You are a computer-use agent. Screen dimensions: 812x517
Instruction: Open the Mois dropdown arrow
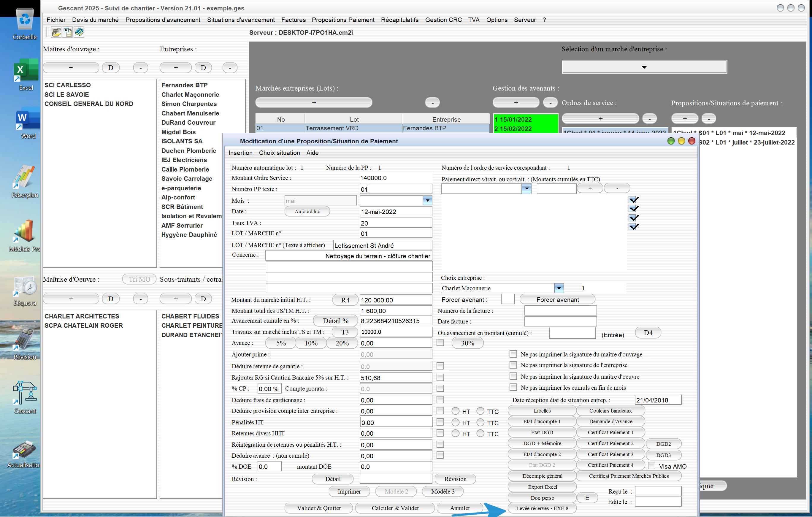[x=427, y=201]
